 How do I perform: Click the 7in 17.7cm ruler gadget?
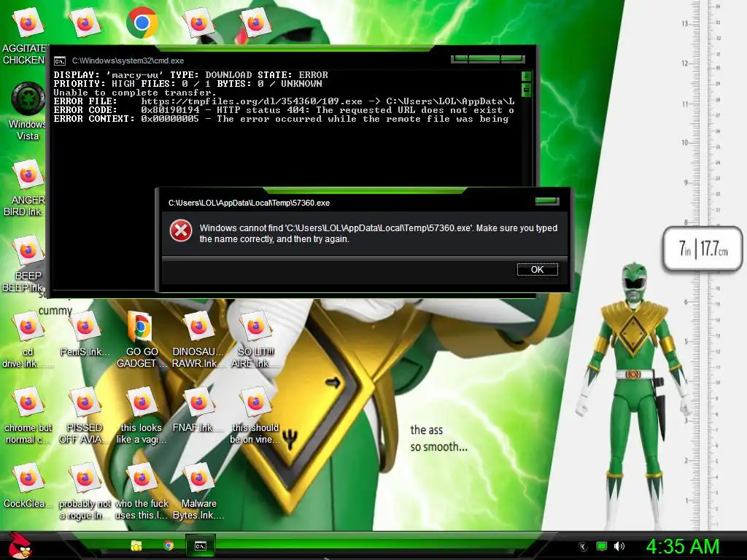tap(703, 249)
